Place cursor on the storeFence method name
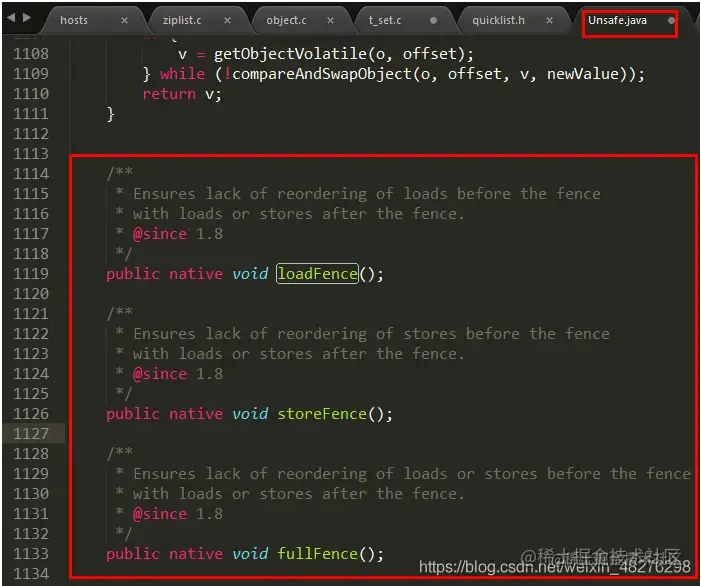Viewport: 701px width, 586px height. coord(322,413)
